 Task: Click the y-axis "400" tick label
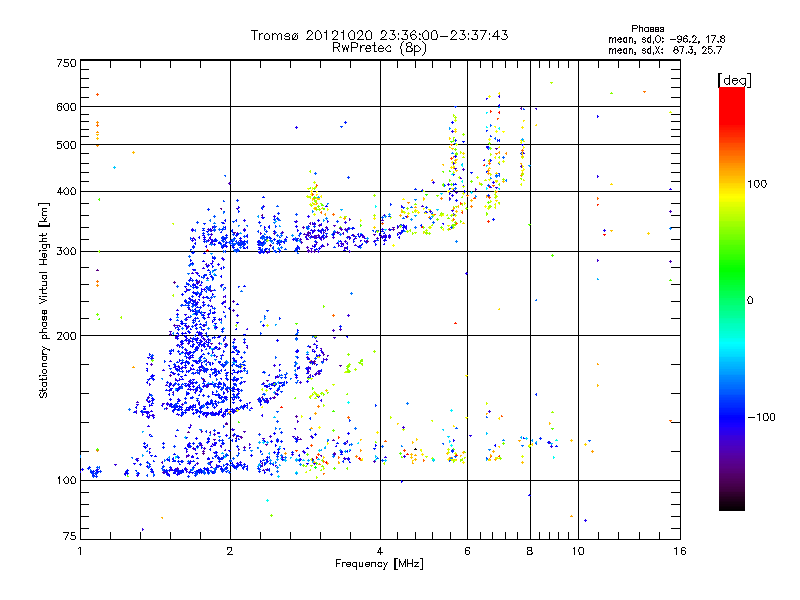click(x=66, y=192)
